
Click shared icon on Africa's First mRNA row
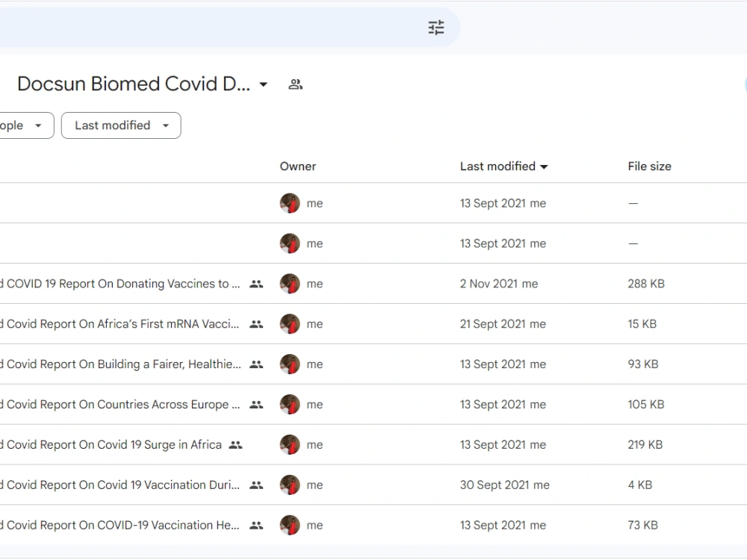pos(256,324)
